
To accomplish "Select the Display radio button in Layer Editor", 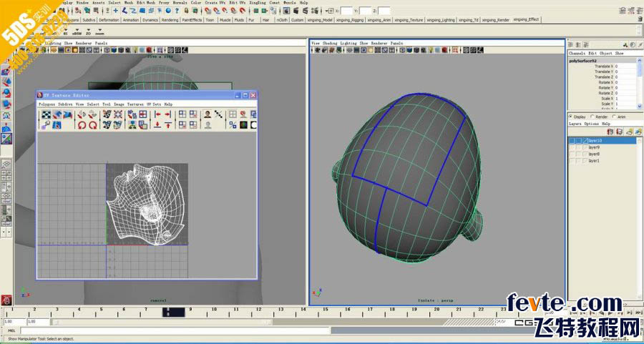I will pyautogui.click(x=570, y=116).
